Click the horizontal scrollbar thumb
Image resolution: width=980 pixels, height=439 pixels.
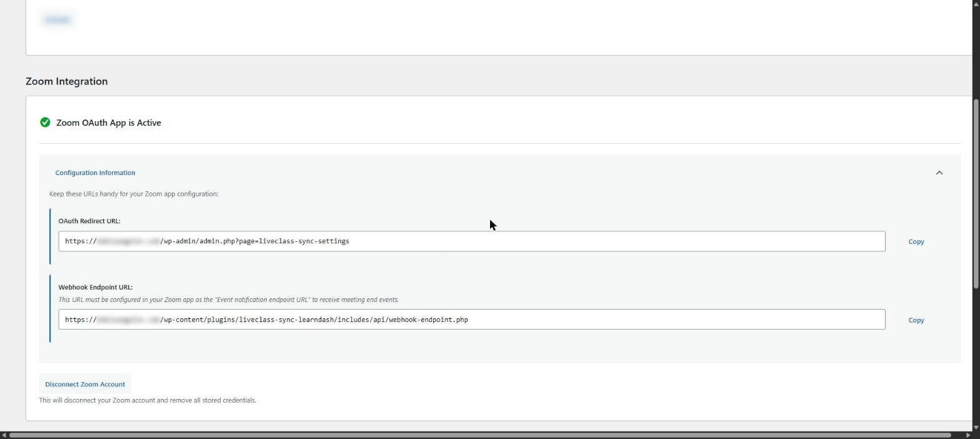(480, 435)
